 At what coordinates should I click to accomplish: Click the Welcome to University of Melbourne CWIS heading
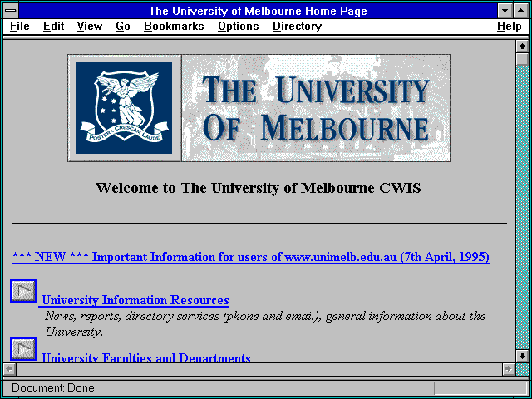[x=259, y=188]
